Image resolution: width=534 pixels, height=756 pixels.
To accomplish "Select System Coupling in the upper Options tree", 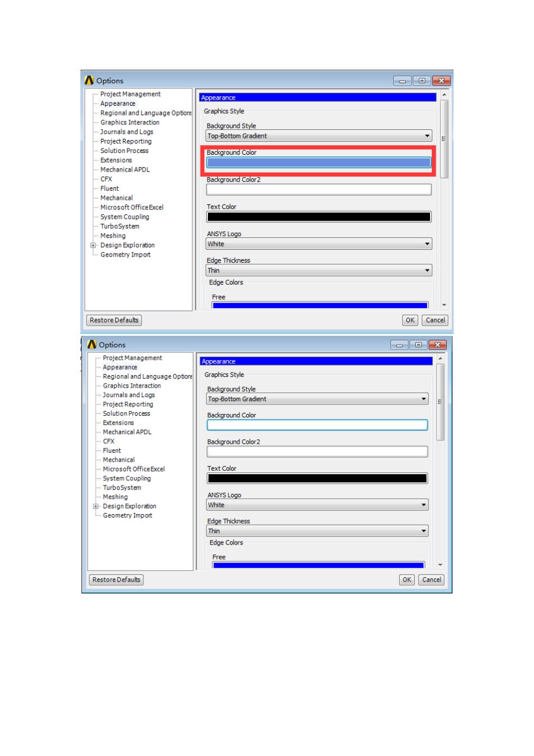I will pyautogui.click(x=125, y=217).
